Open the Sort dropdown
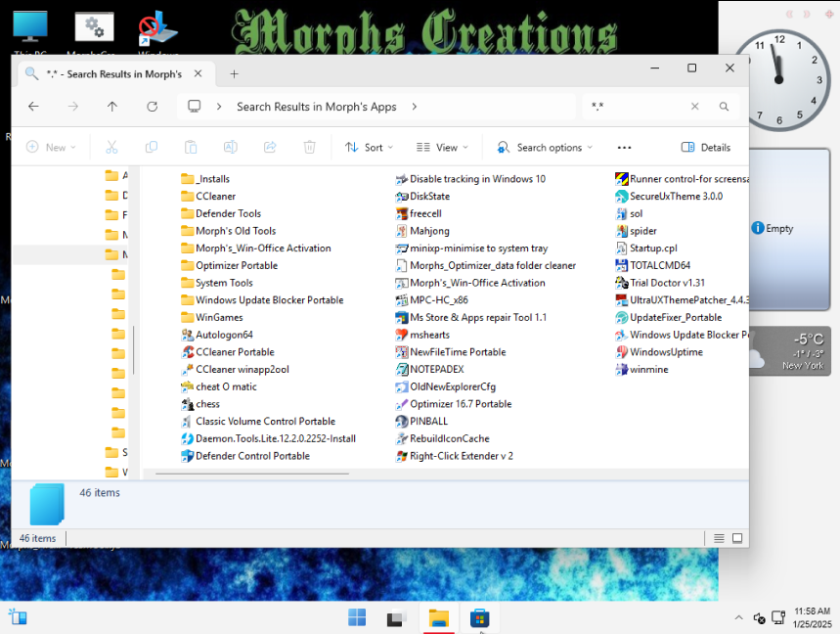This screenshot has height=634, width=840. coord(369,147)
